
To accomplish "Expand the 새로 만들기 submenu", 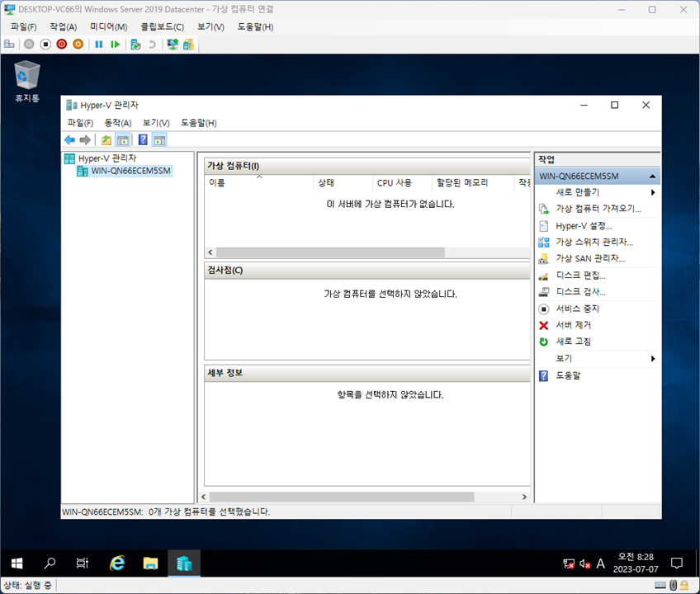I will [x=598, y=192].
